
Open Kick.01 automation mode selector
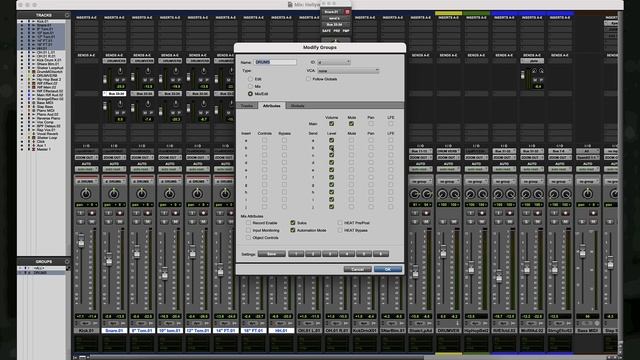86,169
